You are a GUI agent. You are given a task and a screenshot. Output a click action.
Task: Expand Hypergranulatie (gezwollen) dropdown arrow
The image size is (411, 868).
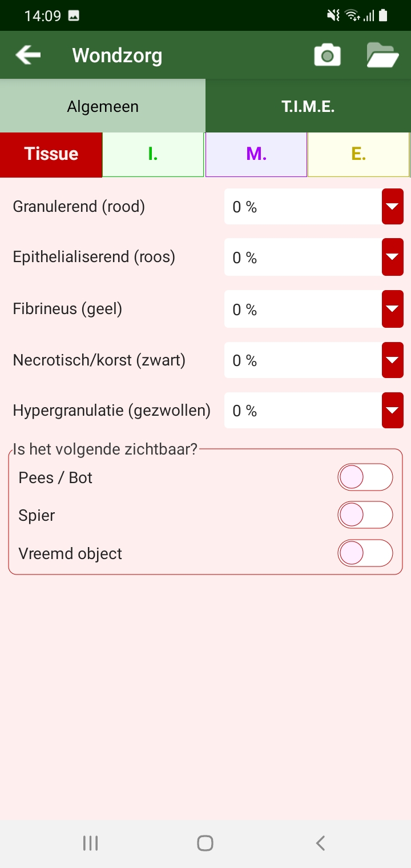pyautogui.click(x=392, y=410)
